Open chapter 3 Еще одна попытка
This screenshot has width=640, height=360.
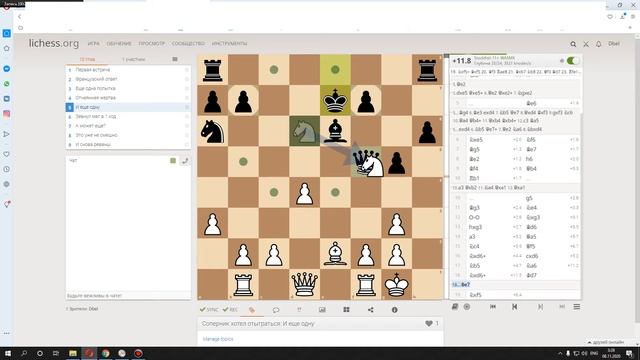click(128, 89)
